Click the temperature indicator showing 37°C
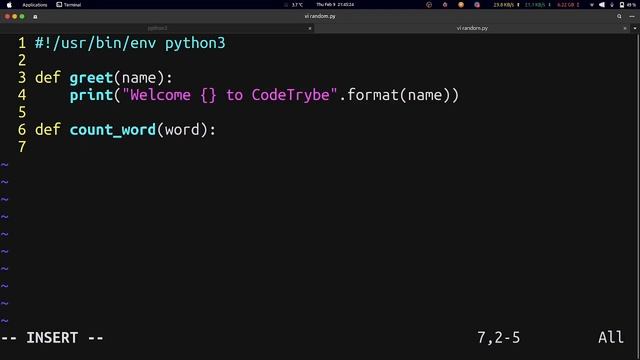640x360 pixels. click(x=297, y=5)
